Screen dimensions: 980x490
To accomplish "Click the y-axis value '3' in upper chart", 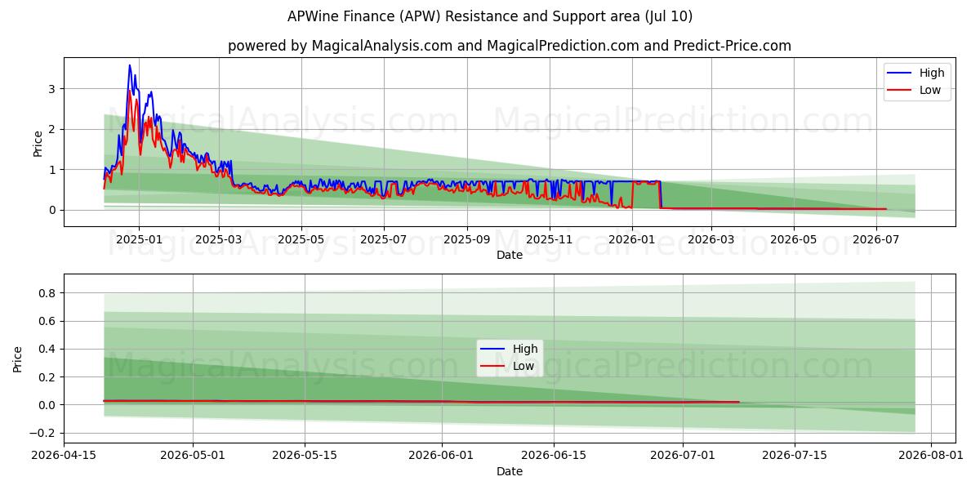I will (x=51, y=88).
